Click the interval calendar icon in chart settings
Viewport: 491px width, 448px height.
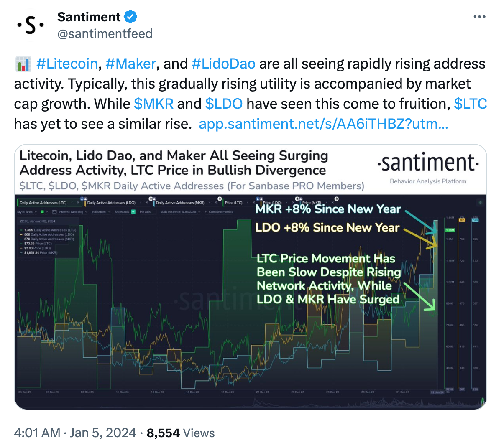click(54, 212)
